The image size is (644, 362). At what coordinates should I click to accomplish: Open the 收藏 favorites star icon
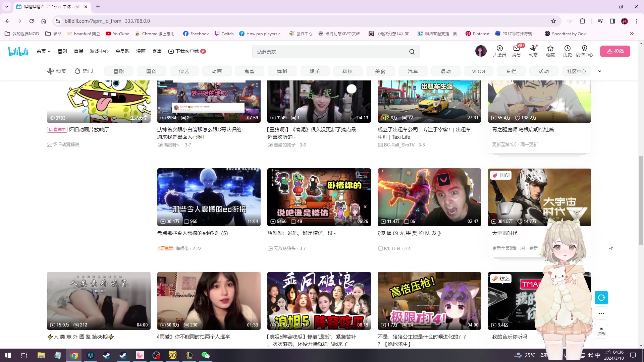point(550,51)
